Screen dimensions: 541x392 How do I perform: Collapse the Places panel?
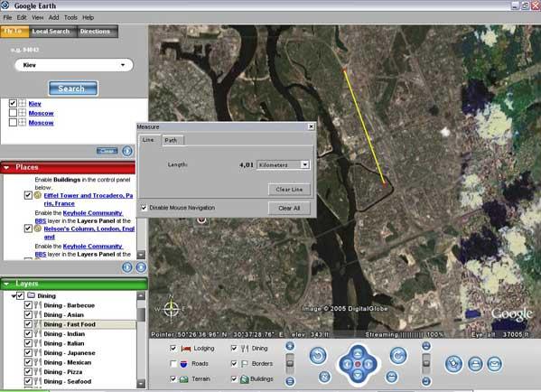tap(6, 167)
